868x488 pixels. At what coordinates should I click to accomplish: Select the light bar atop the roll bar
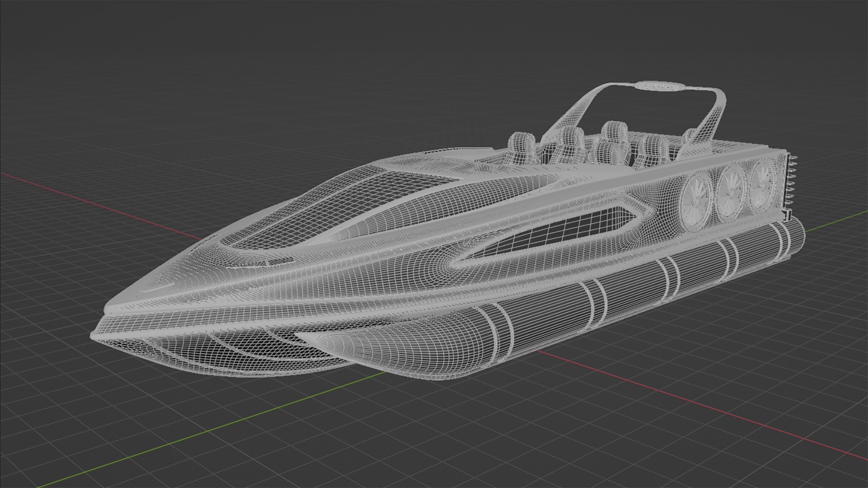click(661, 86)
